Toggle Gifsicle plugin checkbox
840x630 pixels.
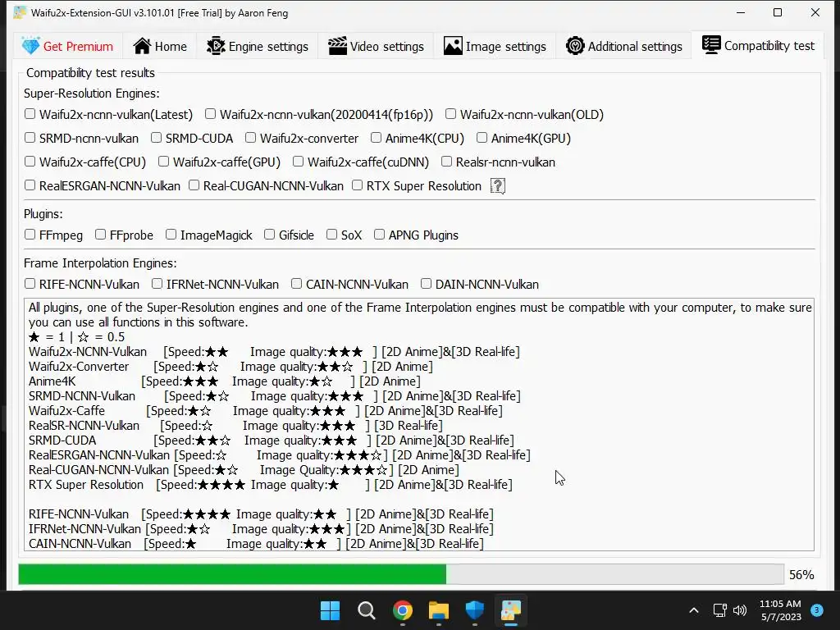[269, 235]
